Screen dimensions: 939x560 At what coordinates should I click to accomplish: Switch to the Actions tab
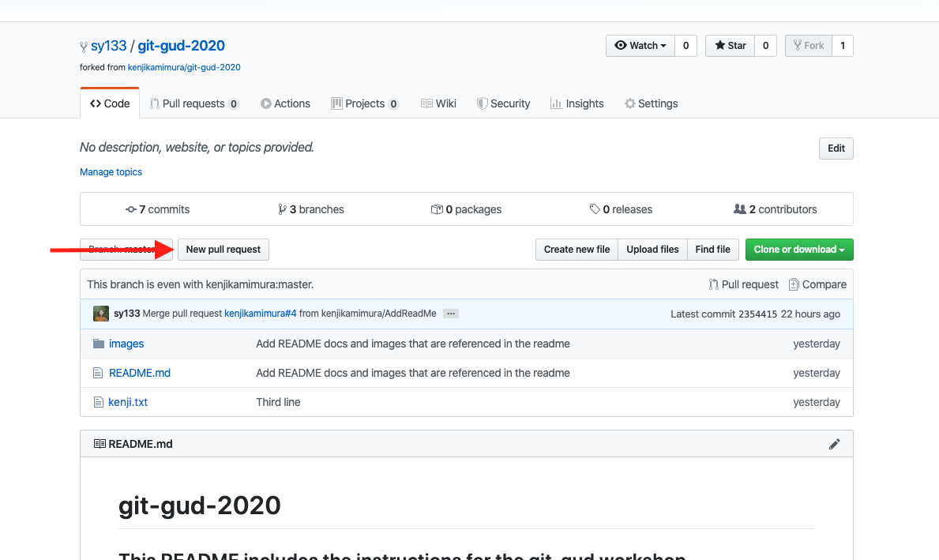point(285,103)
